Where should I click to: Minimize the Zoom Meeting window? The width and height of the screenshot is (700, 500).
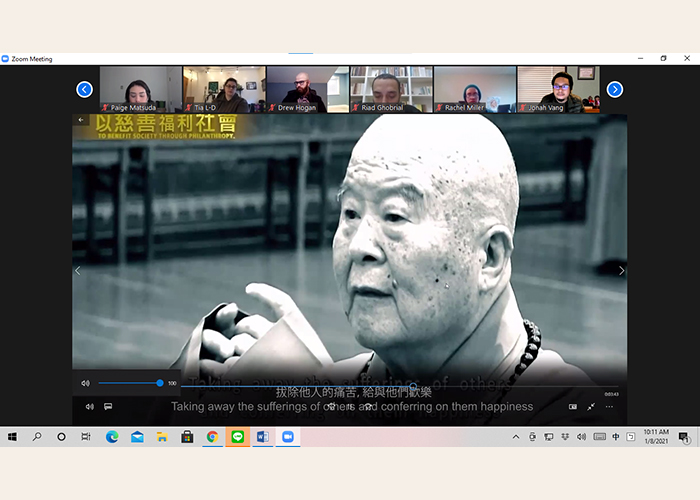[641, 58]
